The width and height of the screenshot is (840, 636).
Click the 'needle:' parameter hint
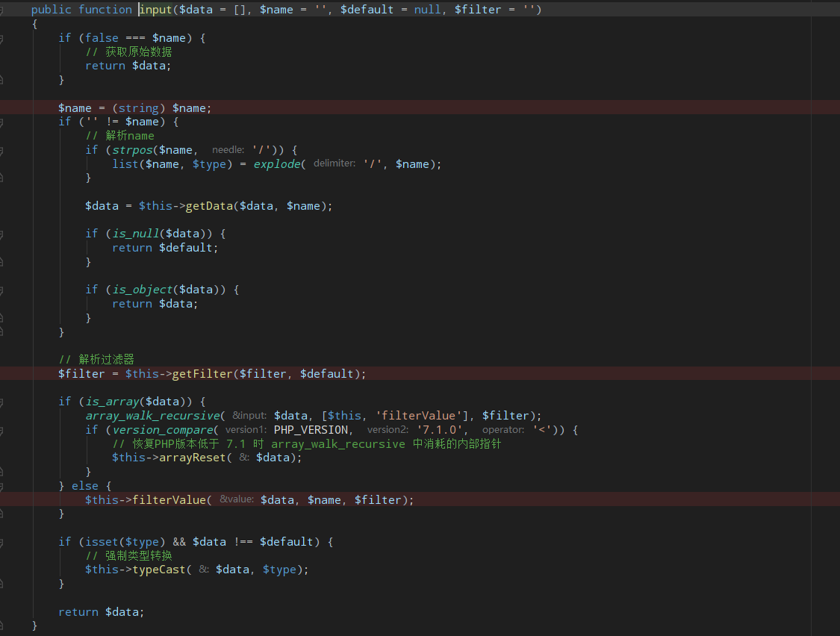(x=228, y=150)
